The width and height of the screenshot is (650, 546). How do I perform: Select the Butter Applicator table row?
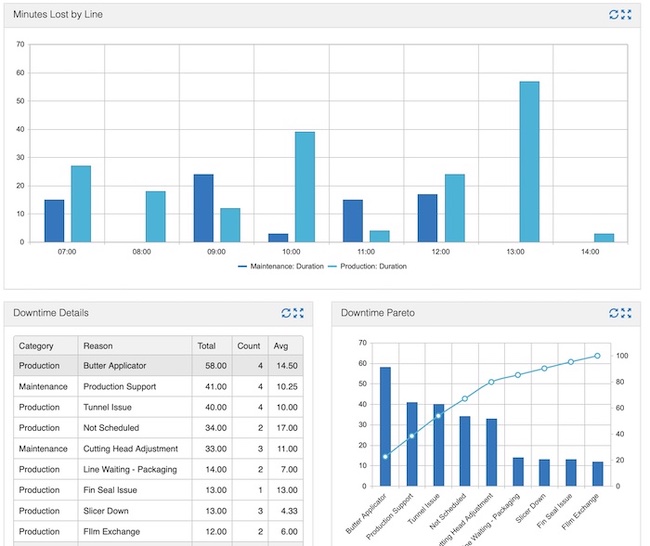(158, 366)
